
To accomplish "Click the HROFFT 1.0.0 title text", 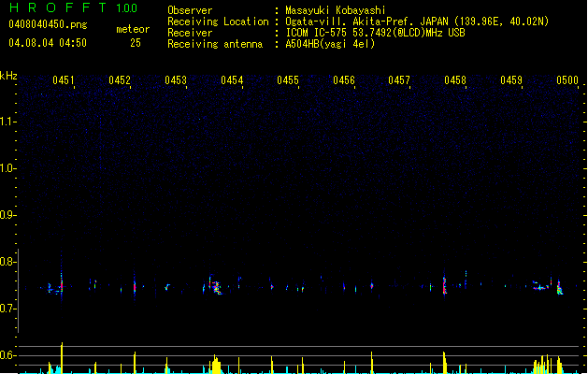I will [73, 7].
